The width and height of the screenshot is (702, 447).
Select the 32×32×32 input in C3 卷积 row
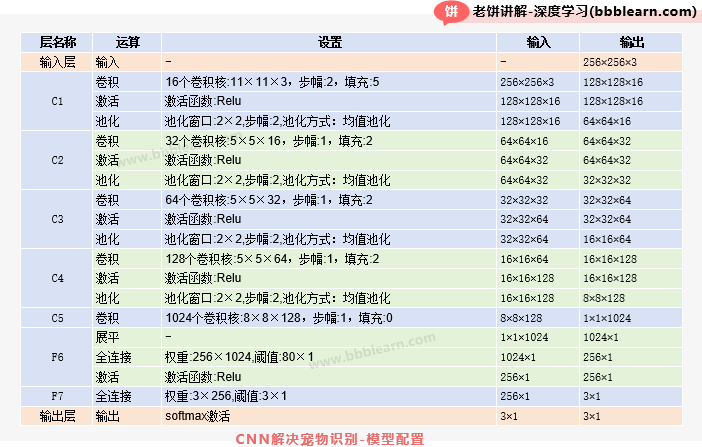[538, 200]
